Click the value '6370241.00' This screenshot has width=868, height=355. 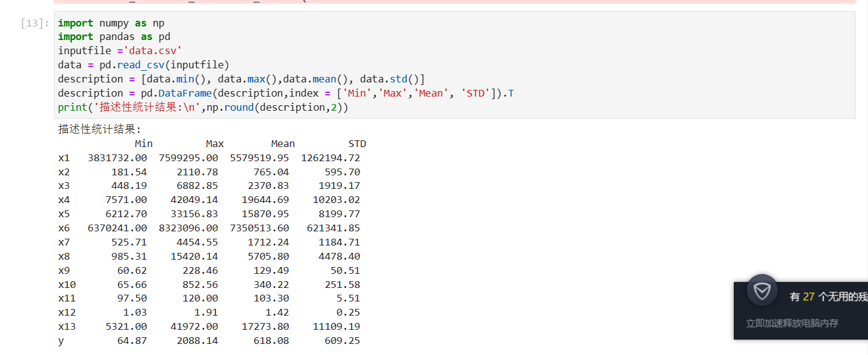point(118,228)
